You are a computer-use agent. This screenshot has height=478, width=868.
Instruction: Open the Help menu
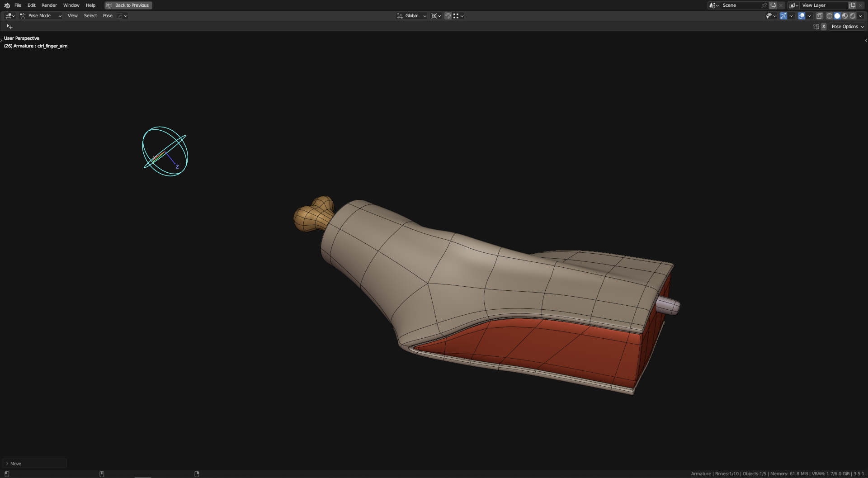[90, 5]
